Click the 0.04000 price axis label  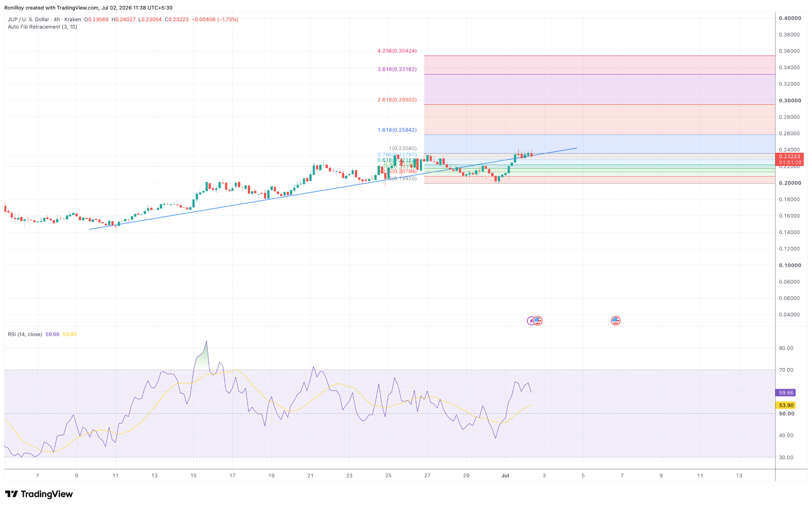pyautogui.click(x=790, y=315)
